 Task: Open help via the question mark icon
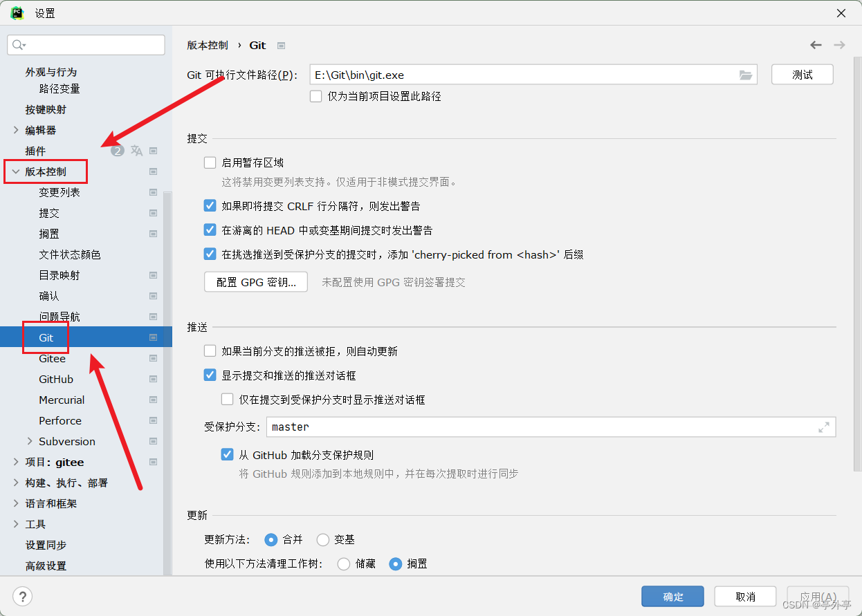[x=23, y=596]
